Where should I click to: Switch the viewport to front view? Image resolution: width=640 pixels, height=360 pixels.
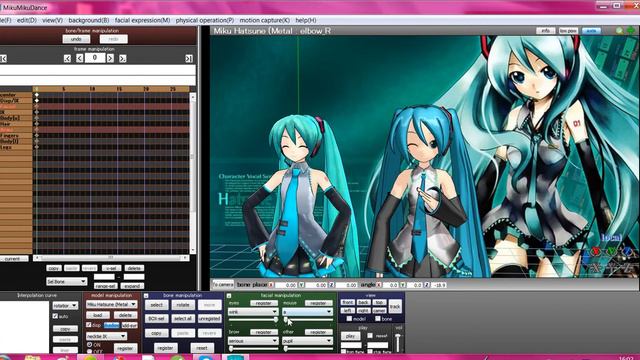pyautogui.click(x=347, y=302)
